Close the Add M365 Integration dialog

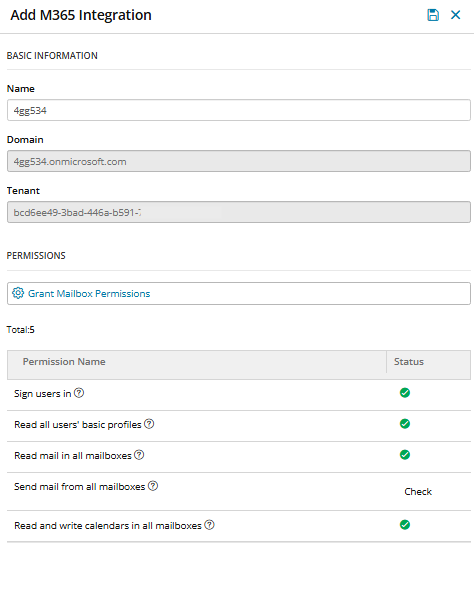tap(455, 15)
